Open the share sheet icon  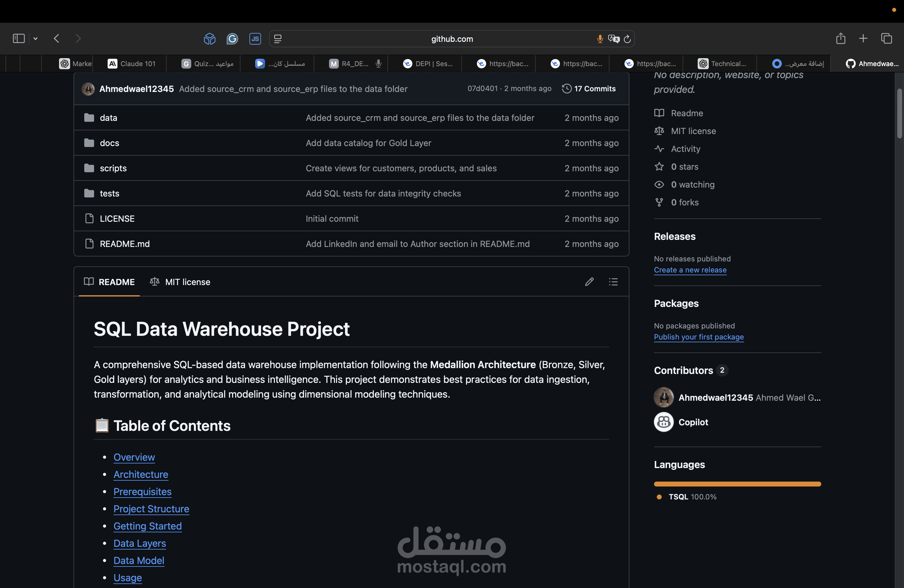pyautogui.click(x=841, y=38)
